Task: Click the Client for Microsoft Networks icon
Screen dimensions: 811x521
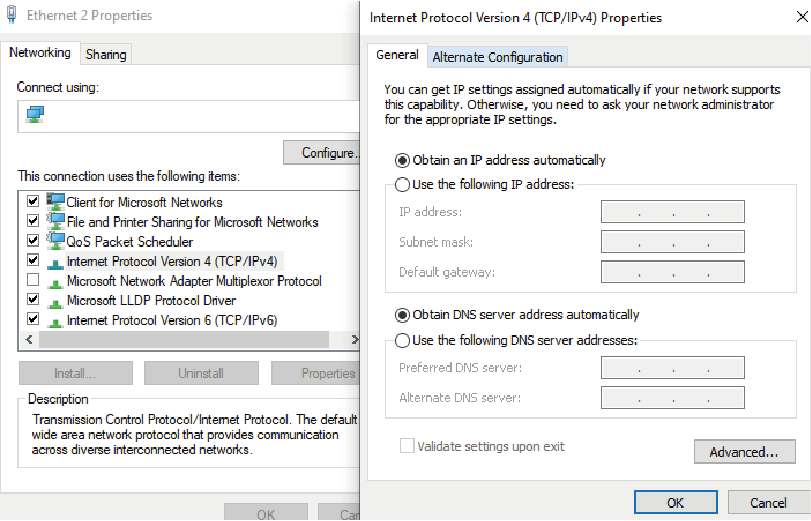Action: pos(56,202)
